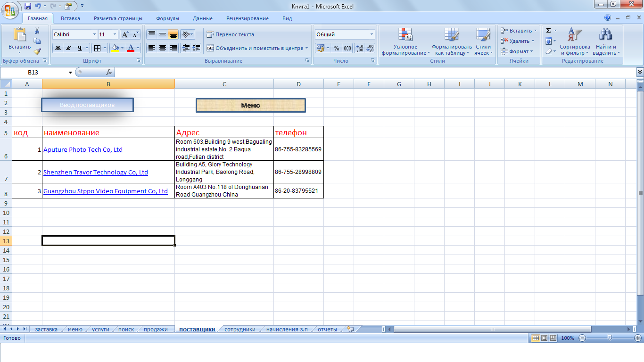
Task: Open the Разметка страницы ribbon tab
Action: (x=118, y=18)
